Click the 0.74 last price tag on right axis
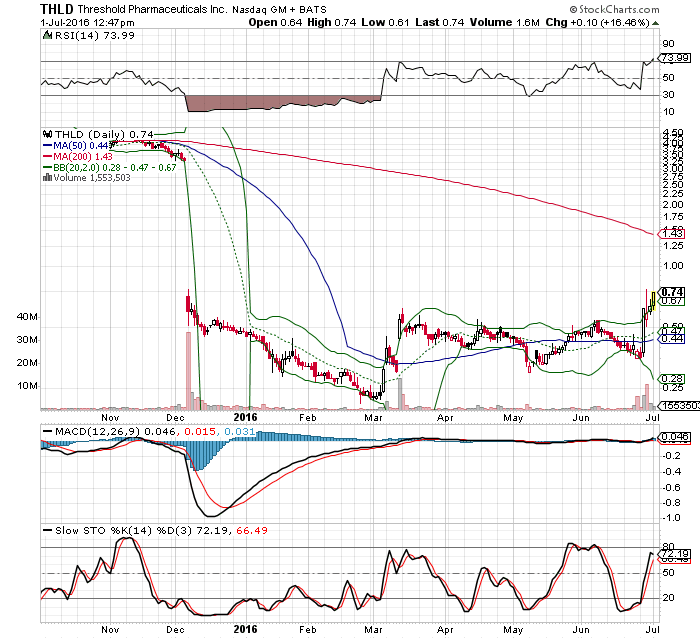Image resolution: width=700 pixels, height=639 pixels. pyautogui.click(x=671, y=292)
